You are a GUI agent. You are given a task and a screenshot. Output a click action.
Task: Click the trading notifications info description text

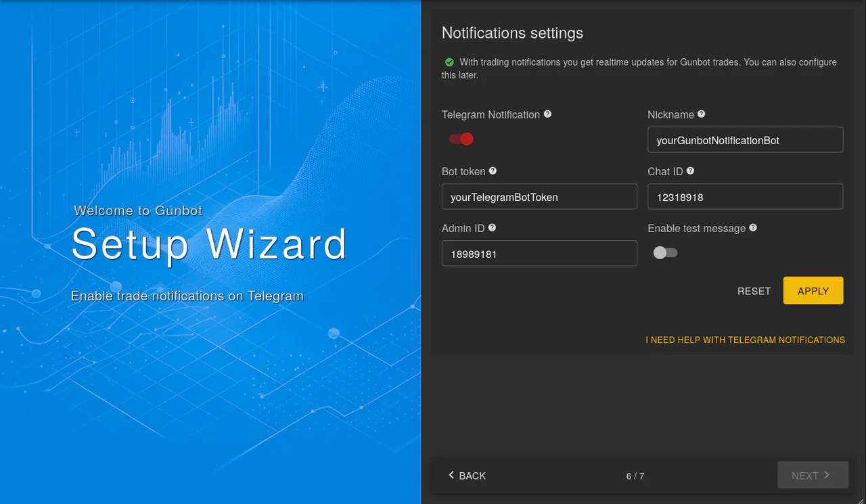[639, 68]
